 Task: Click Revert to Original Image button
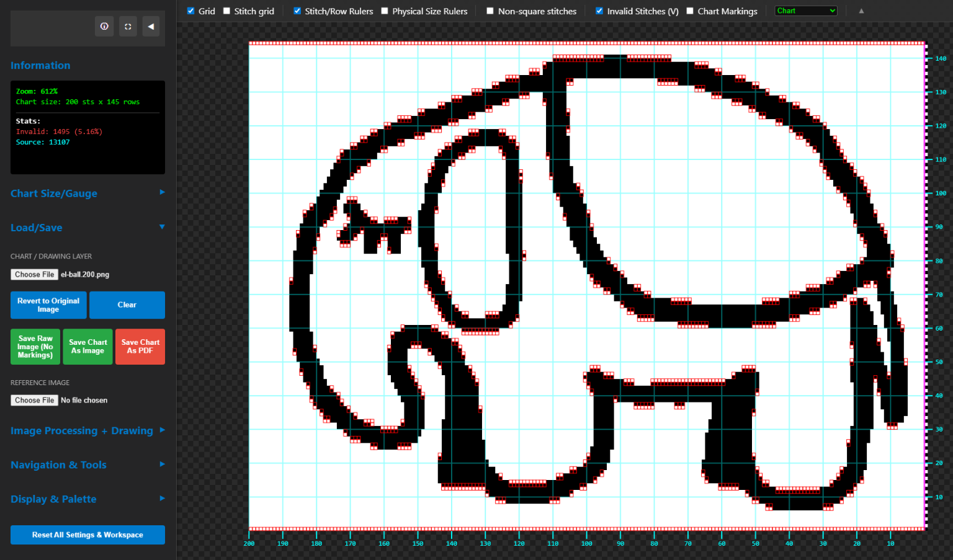point(48,305)
